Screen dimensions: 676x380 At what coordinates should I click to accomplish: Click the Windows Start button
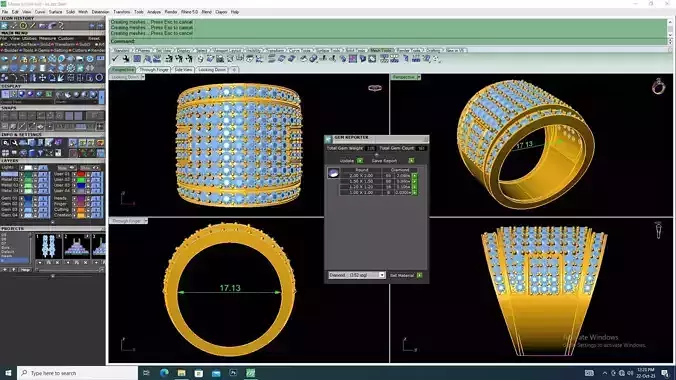click(x=8, y=373)
